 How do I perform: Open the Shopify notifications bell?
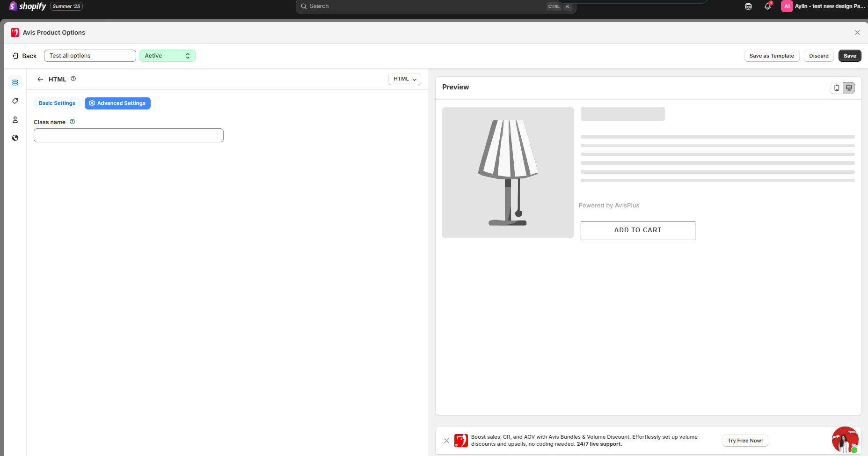(767, 7)
